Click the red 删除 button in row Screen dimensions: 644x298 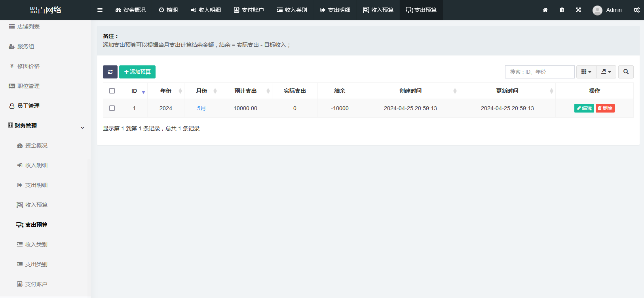[605, 108]
